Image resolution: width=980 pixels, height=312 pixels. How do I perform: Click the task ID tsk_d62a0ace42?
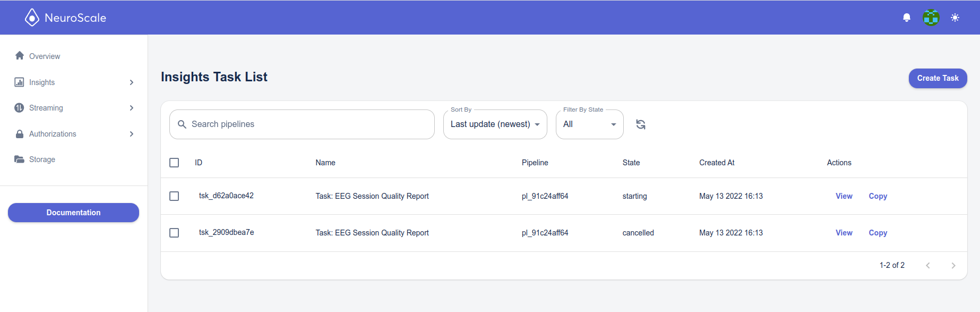click(226, 196)
